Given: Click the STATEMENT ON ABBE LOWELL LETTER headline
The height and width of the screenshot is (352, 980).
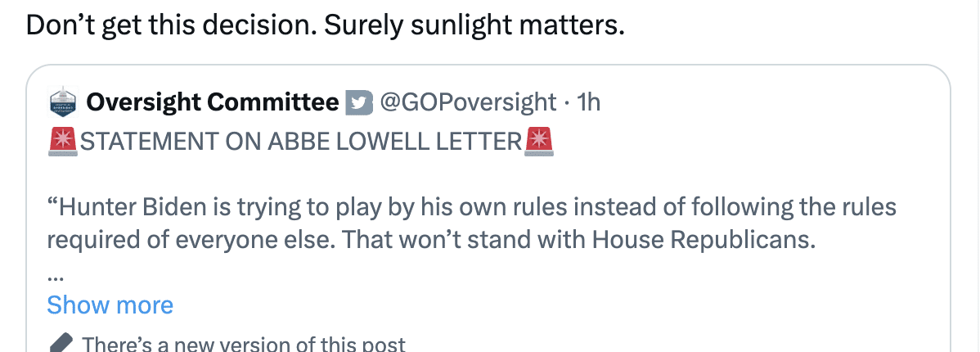Looking at the screenshot, I should point(300,142).
